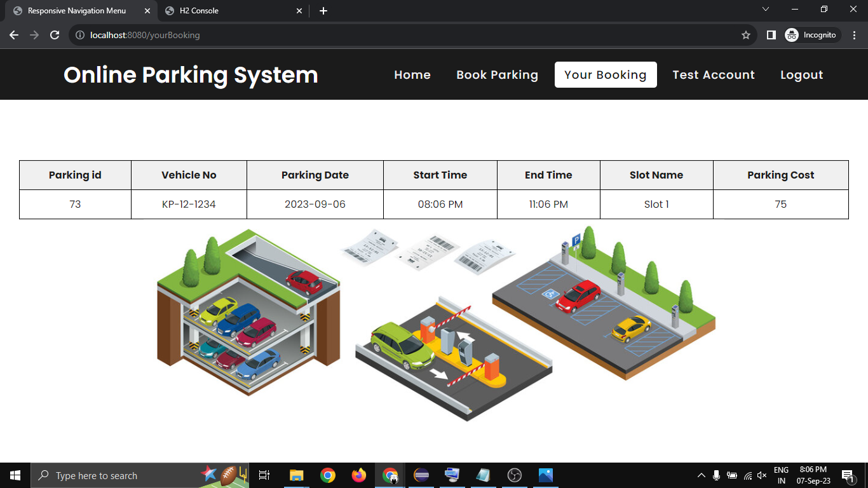The height and width of the screenshot is (488, 868).
Task: Open the tab search dropdown arrow
Action: pos(766,10)
